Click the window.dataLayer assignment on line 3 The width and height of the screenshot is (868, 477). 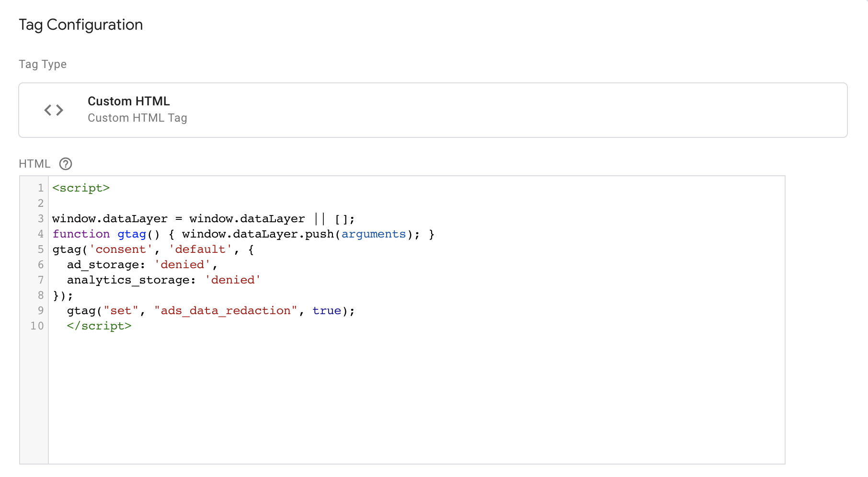[x=204, y=219]
